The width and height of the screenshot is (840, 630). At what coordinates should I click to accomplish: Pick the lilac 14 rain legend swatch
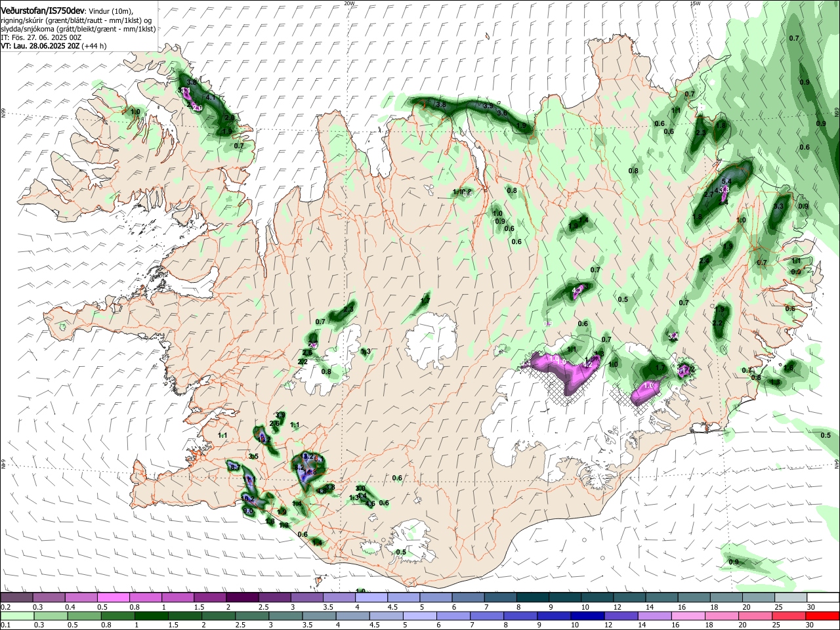tap(654, 616)
